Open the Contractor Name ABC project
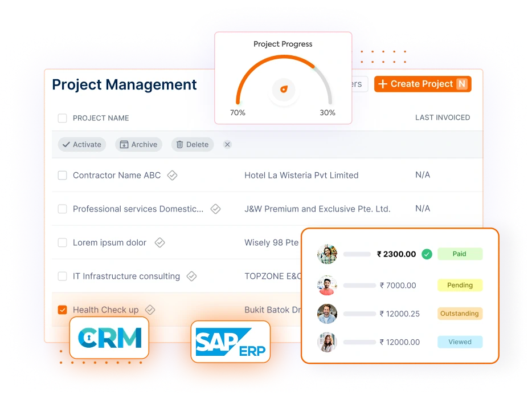The width and height of the screenshot is (532, 394). tap(117, 175)
